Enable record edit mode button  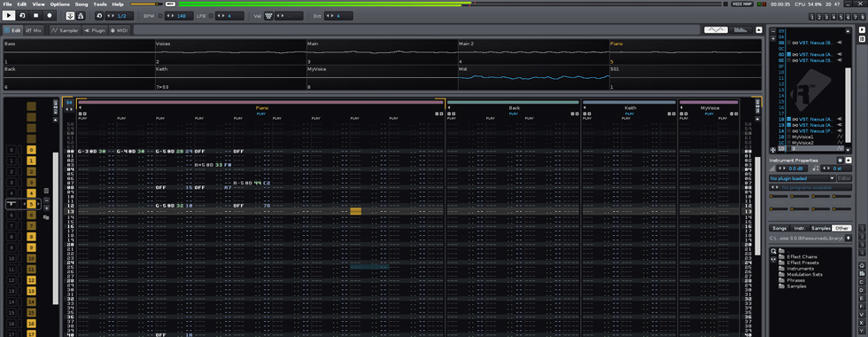pyautogui.click(x=50, y=16)
